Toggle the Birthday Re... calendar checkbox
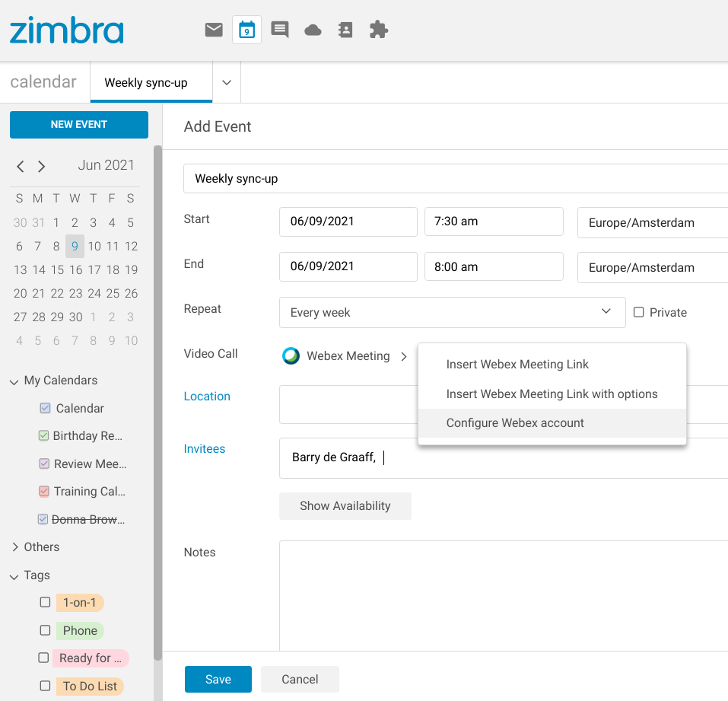The height and width of the screenshot is (701, 728). click(x=43, y=435)
